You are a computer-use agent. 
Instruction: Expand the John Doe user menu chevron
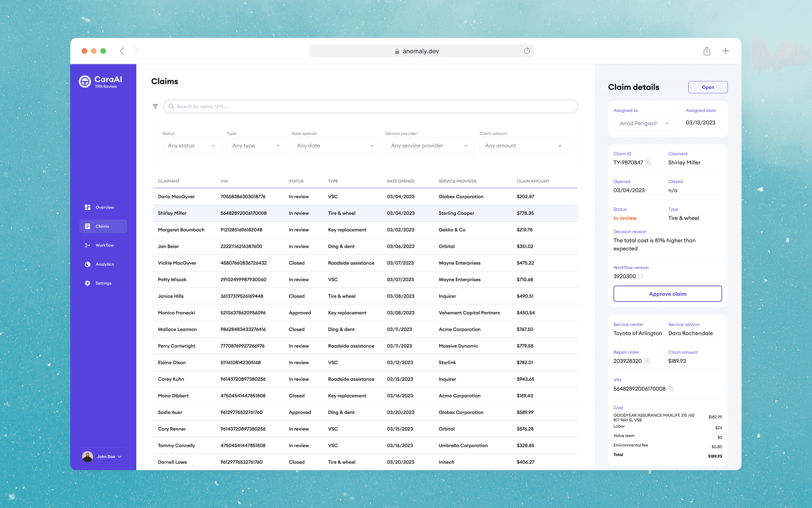tap(120, 457)
